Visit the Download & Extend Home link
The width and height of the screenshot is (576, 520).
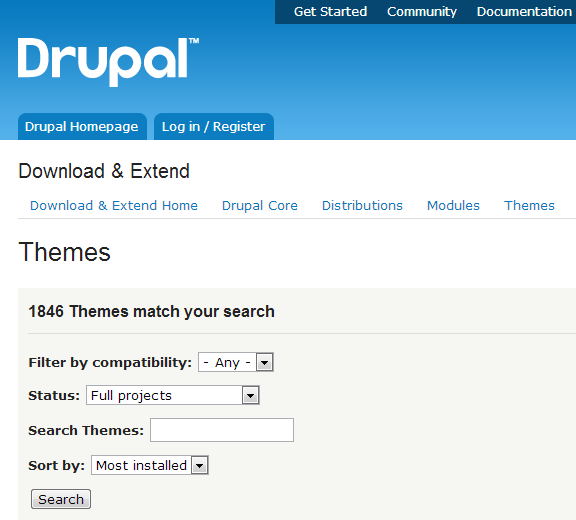[114, 206]
